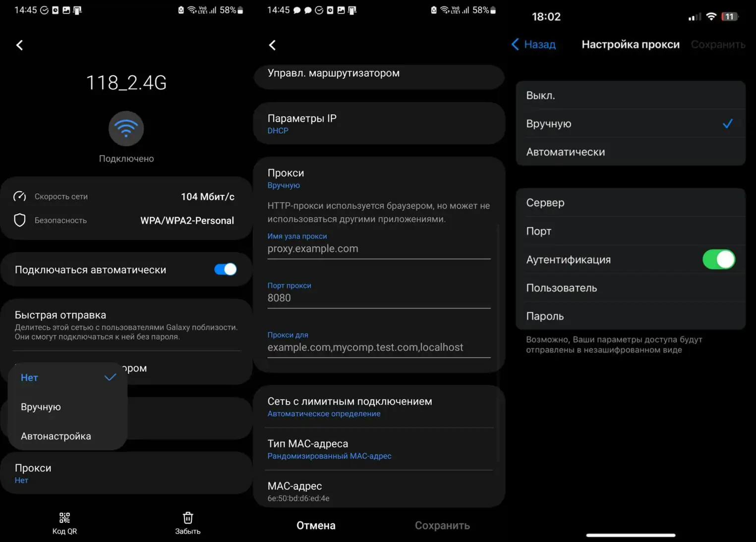Open Параметры IP dropdown showing DHCP
Image resolution: width=756 pixels, height=542 pixels.
379,123
